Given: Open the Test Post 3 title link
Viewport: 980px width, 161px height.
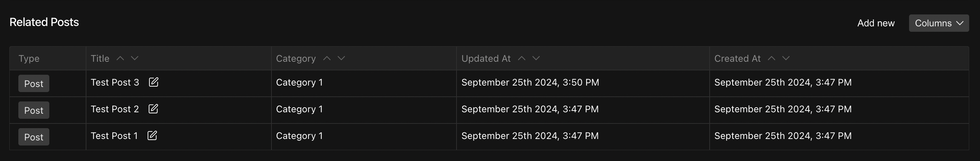Looking at the screenshot, I should click(115, 82).
